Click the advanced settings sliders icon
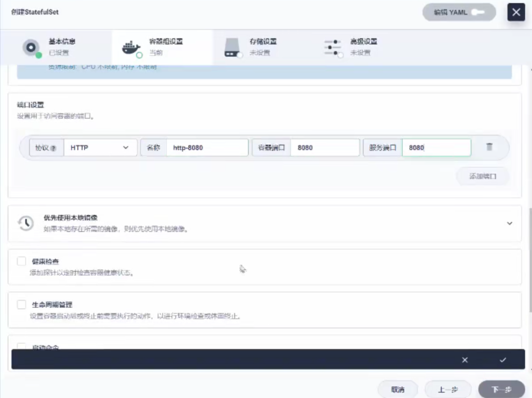Image resolution: width=532 pixels, height=398 pixels. (333, 47)
